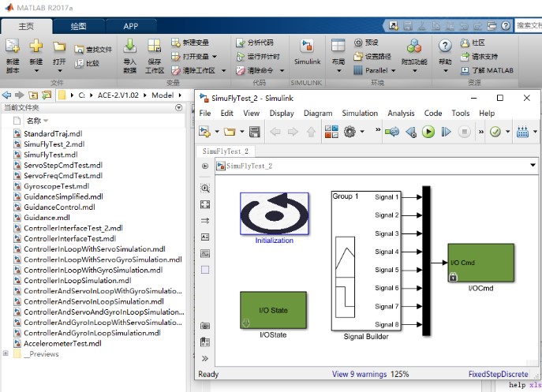This screenshot has width=542, height=392.
Task: Open the folder icon labeled 打开
Action: tap(59, 47)
